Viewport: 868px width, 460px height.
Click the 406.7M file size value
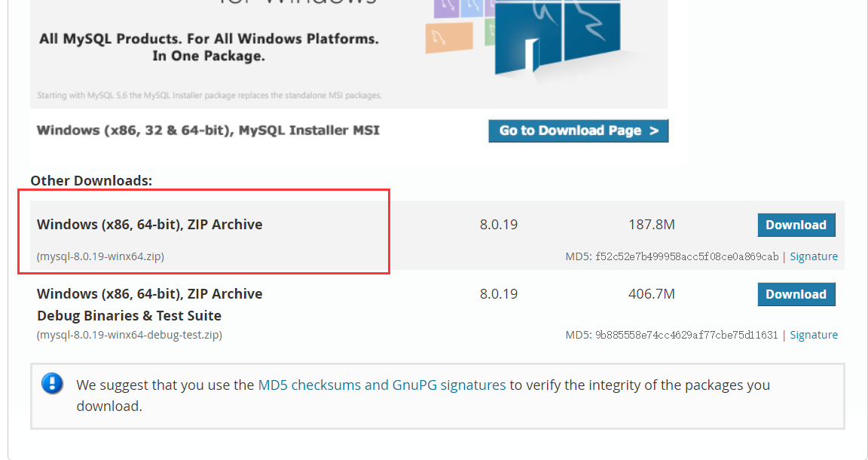click(651, 294)
